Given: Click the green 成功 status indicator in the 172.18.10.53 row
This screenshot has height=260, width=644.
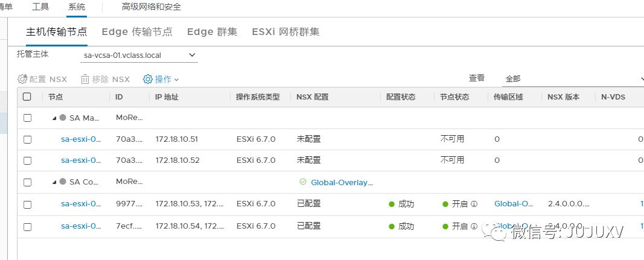Looking at the screenshot, I should (x=392, y=205).
